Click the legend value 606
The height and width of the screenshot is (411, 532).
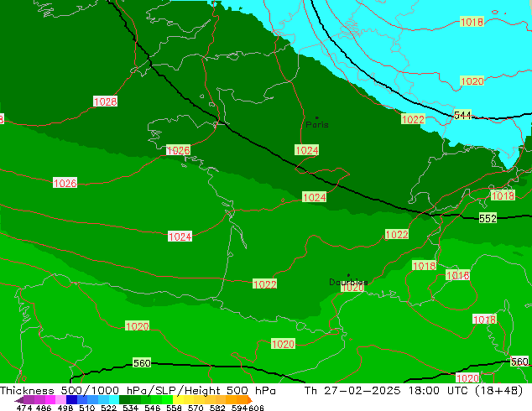256,408
